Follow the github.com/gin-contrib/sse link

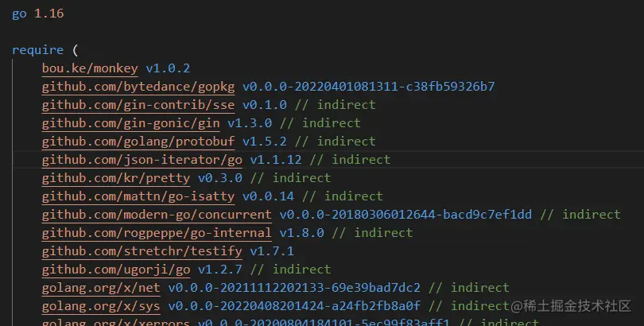pos(138,105)
